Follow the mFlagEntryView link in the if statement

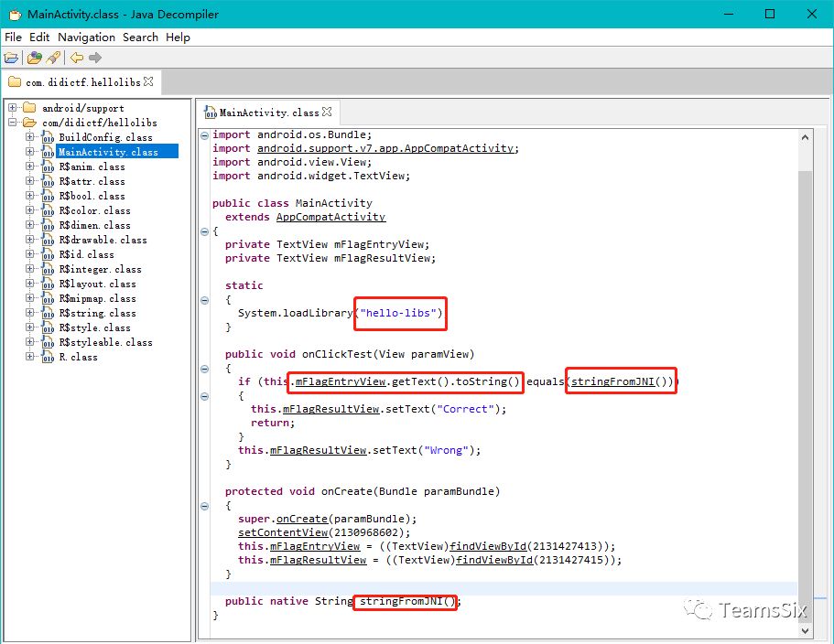click(x=341, y=381)
